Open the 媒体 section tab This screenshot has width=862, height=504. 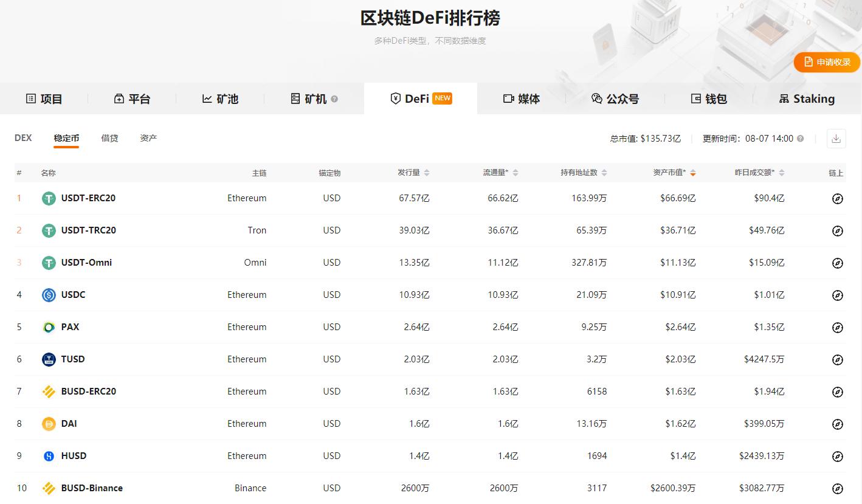521,98
